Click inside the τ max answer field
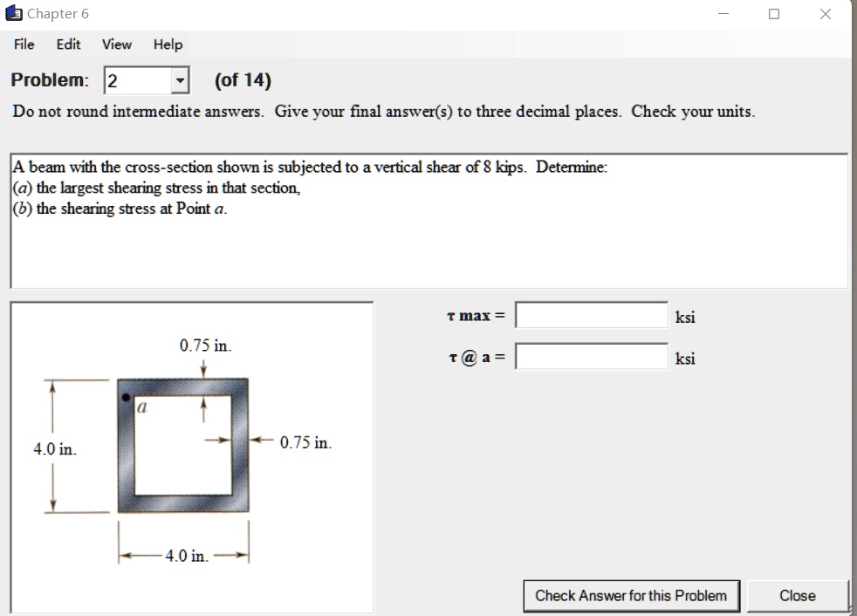Viewport: 857px width, 616px height. coord(592,314)
